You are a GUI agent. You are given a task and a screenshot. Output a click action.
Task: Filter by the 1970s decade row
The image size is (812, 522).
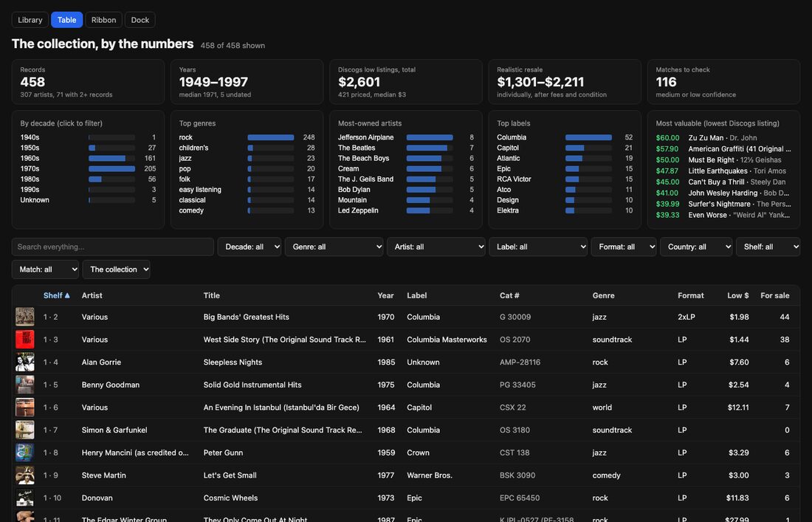[88, 168]
